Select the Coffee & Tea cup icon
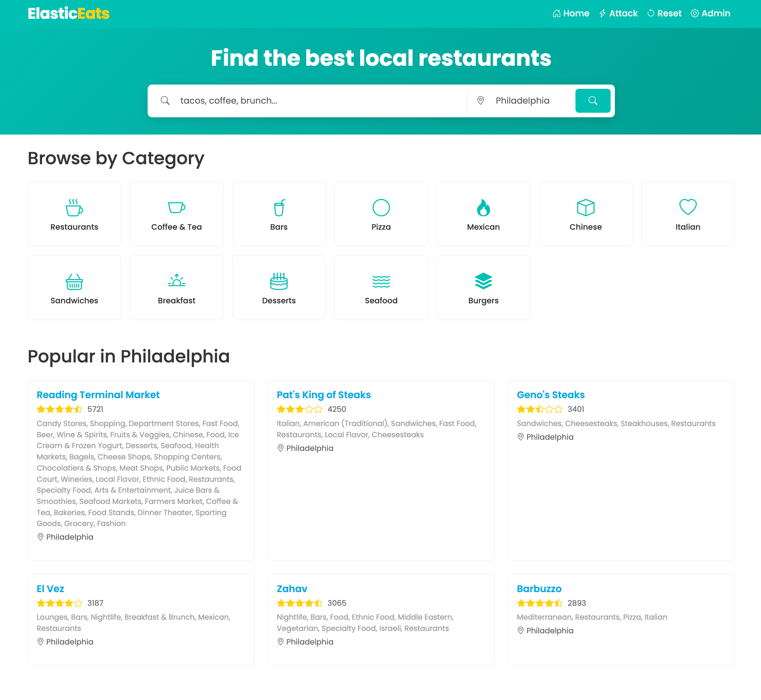 click(x=176, y=208)
